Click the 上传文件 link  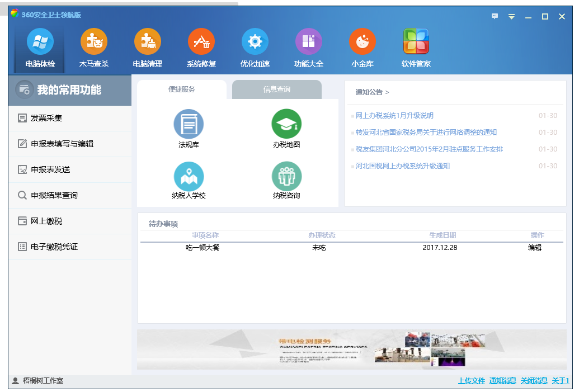click(x=472, y=381)
